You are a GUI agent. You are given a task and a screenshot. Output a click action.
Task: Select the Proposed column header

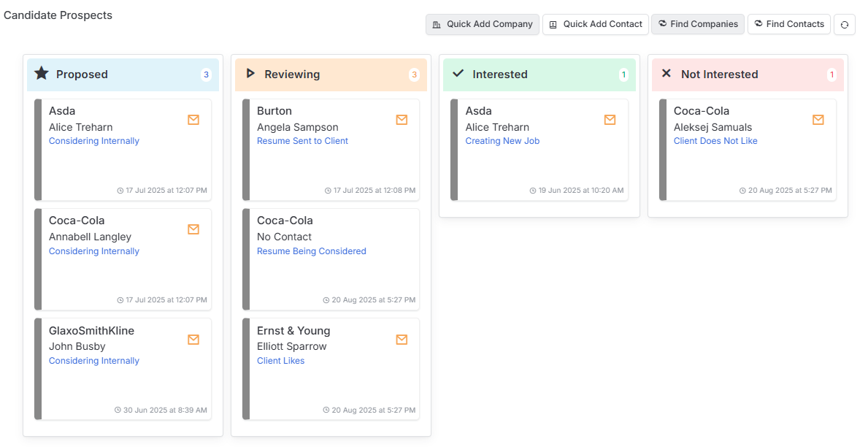123,74
